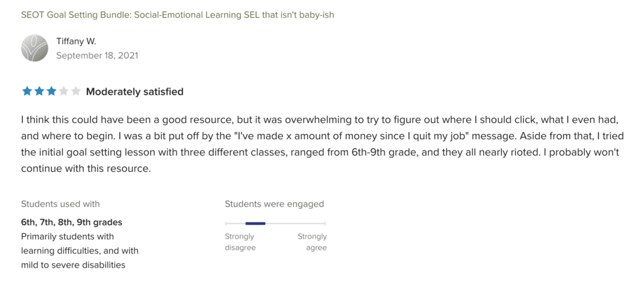Click the learning difficulties description text
The height and width of the screenshot is (289, 644).
tap(79, 251)
